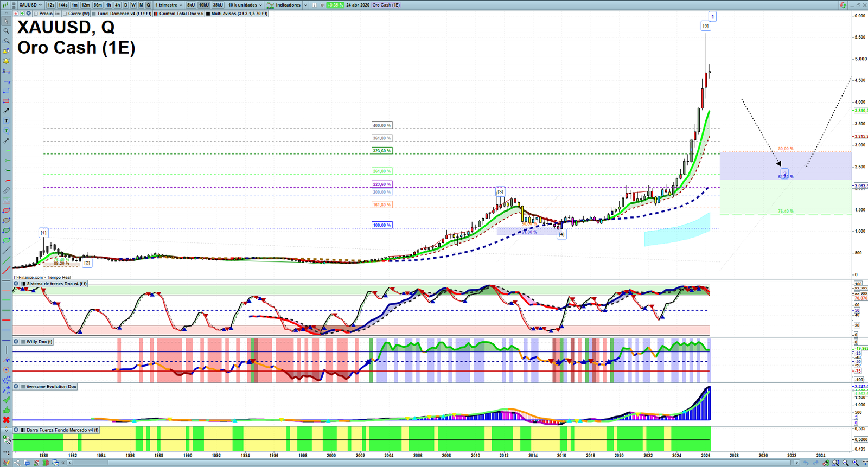This screenshot has width=868, height=467.
Task: Close the Willy Doc indicator panel
Action: [x=16, y=342]
